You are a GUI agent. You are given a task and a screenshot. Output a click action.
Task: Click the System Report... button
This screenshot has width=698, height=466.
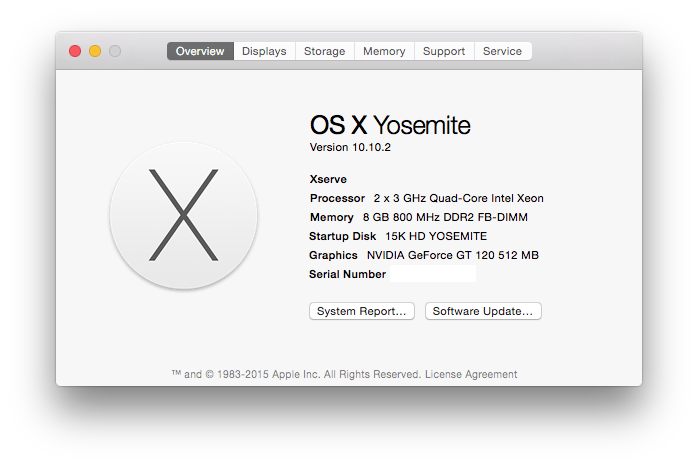coord(361,311)
